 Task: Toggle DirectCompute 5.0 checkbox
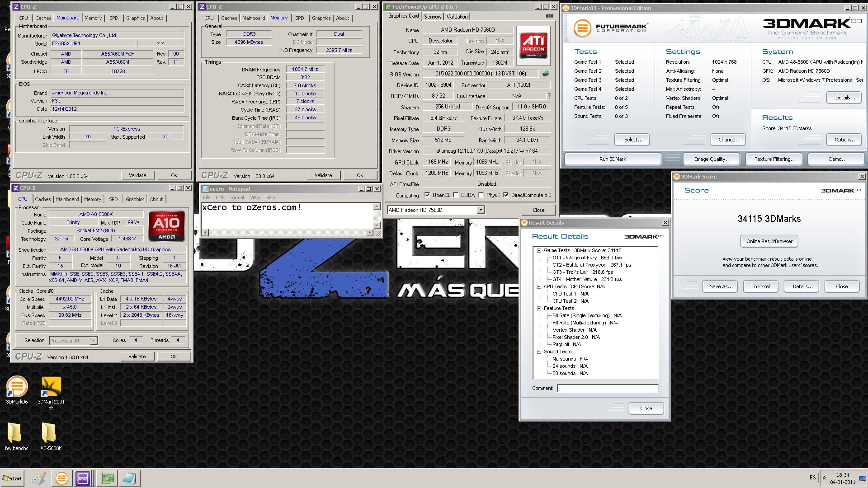[x=506, y=195]
